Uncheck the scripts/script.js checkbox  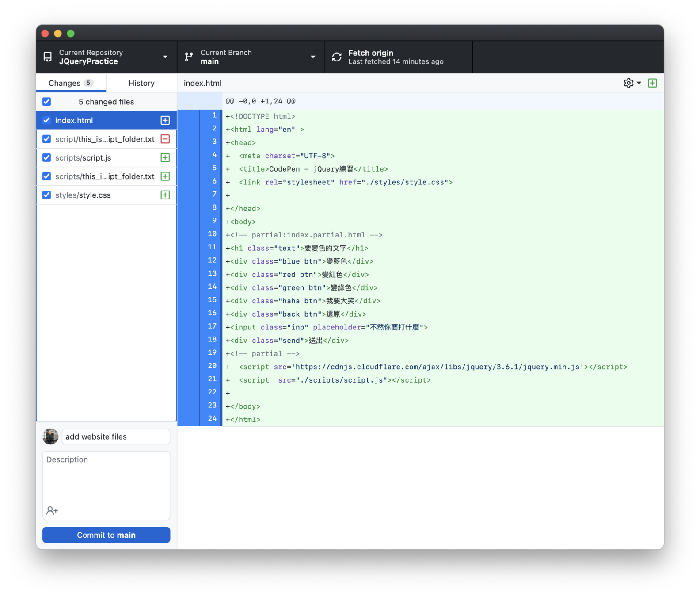47,158
